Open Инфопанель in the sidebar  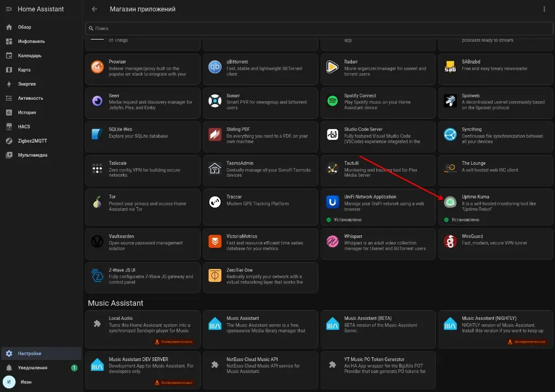point(41,41)
